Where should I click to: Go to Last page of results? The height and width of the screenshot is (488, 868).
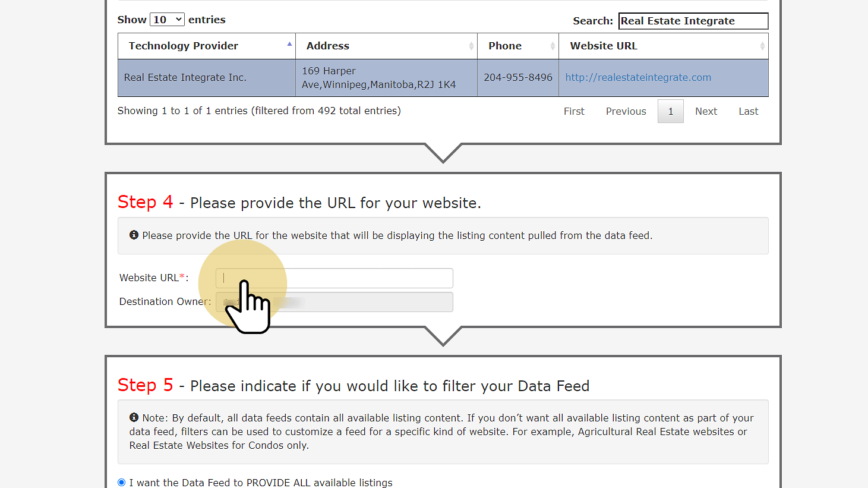pyautogui.click(x=748, y=111)
